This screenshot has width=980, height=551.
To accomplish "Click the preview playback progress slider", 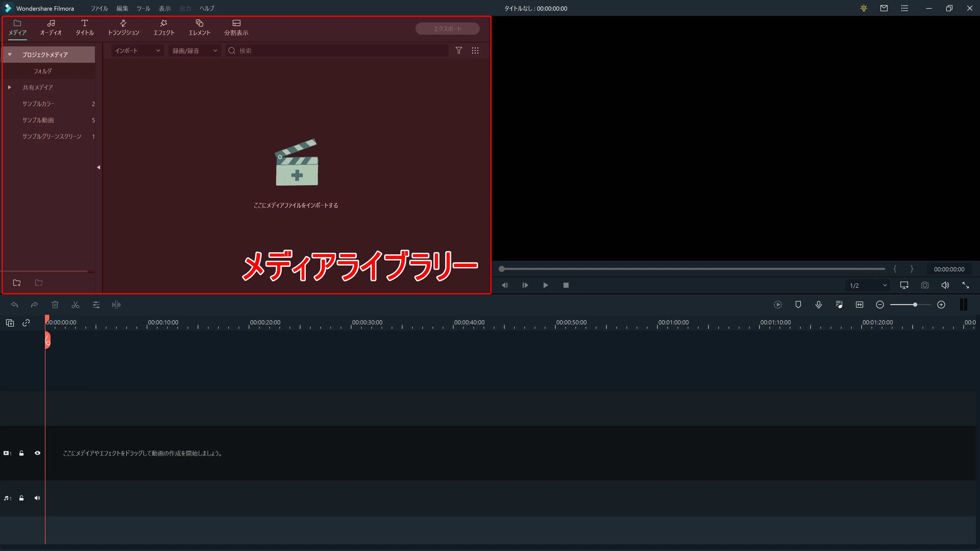I will coord(692,269).
